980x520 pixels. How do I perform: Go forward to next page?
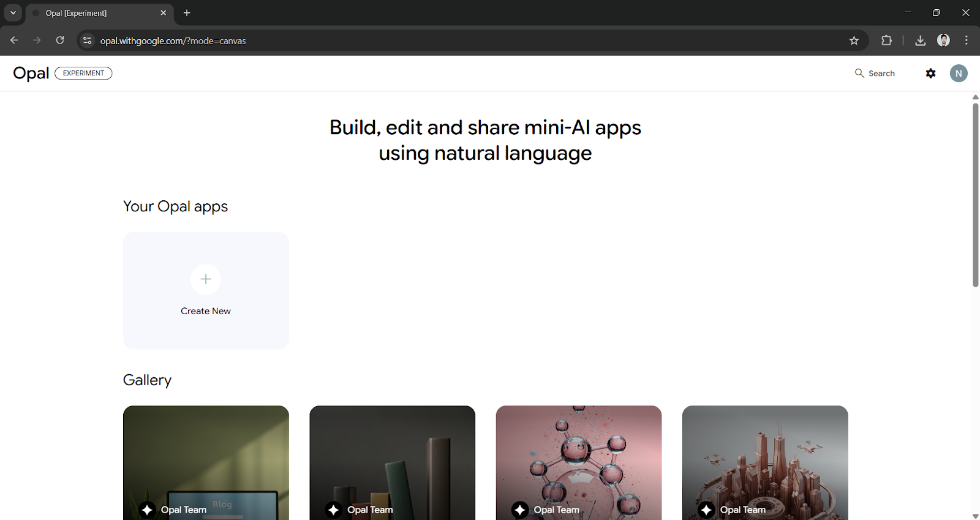click(x=37, y=40)
